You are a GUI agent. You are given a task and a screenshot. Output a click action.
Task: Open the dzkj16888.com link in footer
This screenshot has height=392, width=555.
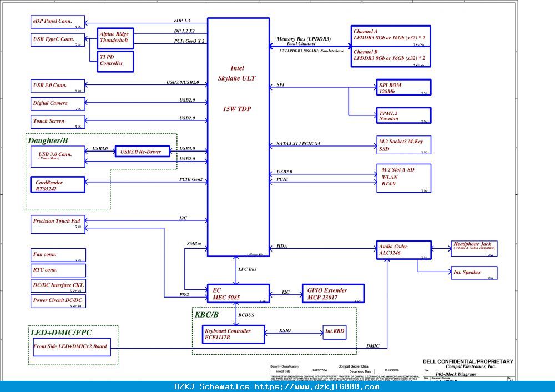(x=317, y=386)
